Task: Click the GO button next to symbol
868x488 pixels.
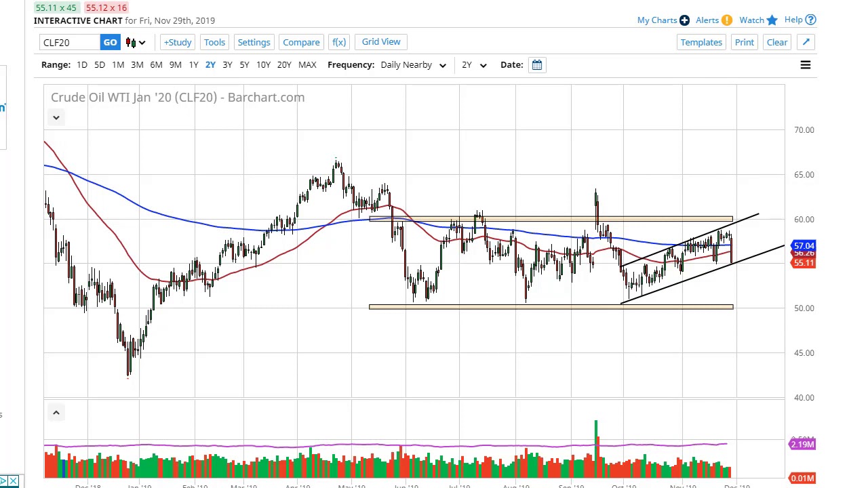Action: [x=110, y=42]
